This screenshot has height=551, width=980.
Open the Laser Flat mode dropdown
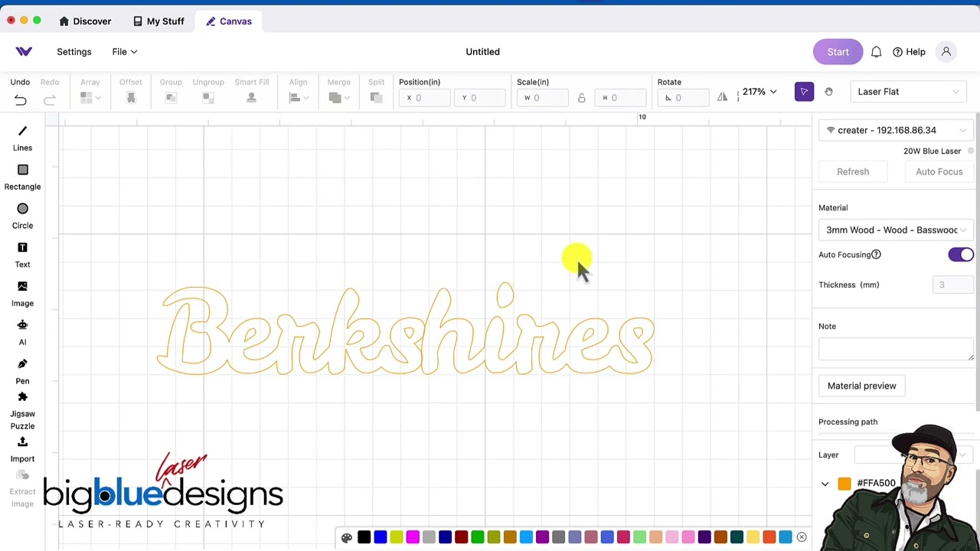[x=908, y=92]
